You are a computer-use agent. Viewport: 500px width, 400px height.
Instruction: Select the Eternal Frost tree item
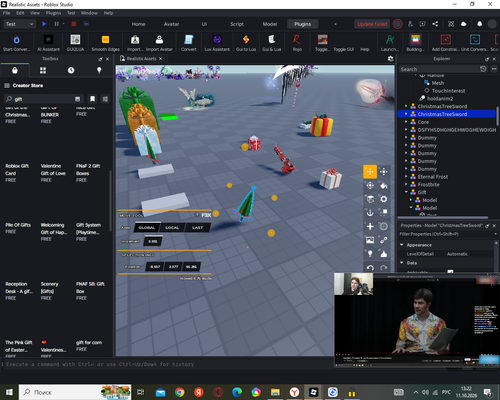point(433,177)
